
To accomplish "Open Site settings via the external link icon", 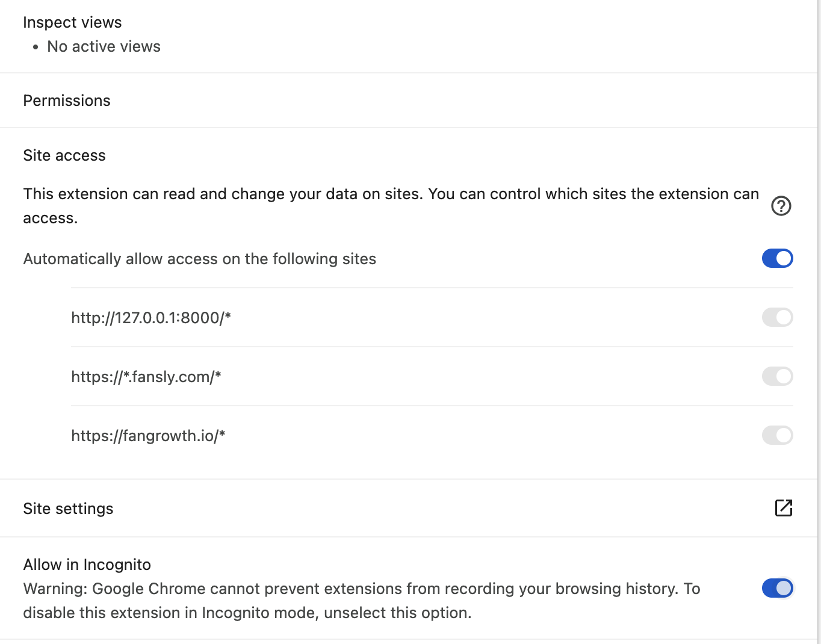I will (783, 508).
